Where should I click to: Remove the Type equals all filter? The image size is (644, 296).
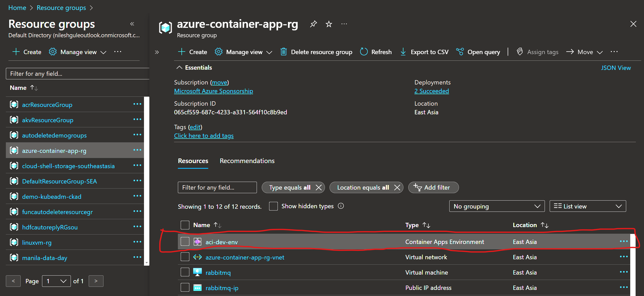point(319,188)
